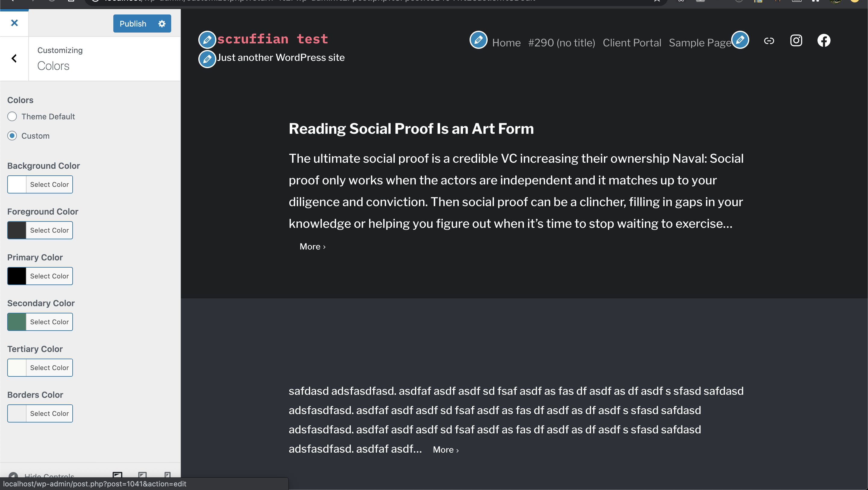The height and width of the screenshot is (490, 868).
Task: Open Publish settings with the gear icon
Action: (x=162, y=24)
